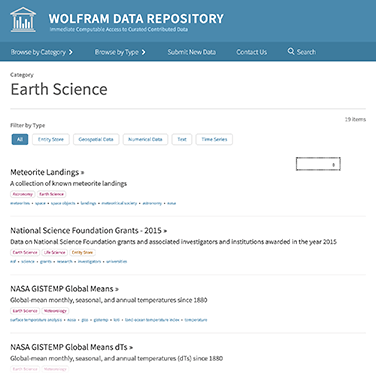Click the Wolfram Data Repository title text

click(x=136, y=19)
